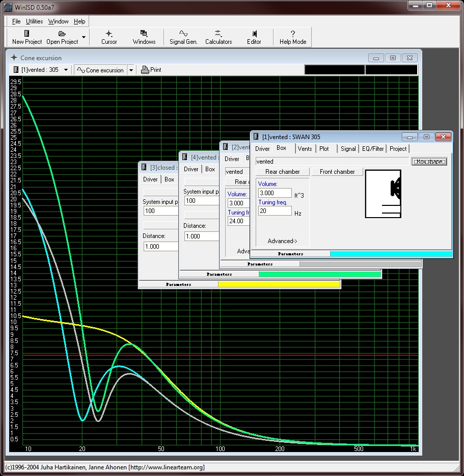Click the cyan color bar in SWAN 305 window
Screen dimensions: 464x476
point(391,254)
